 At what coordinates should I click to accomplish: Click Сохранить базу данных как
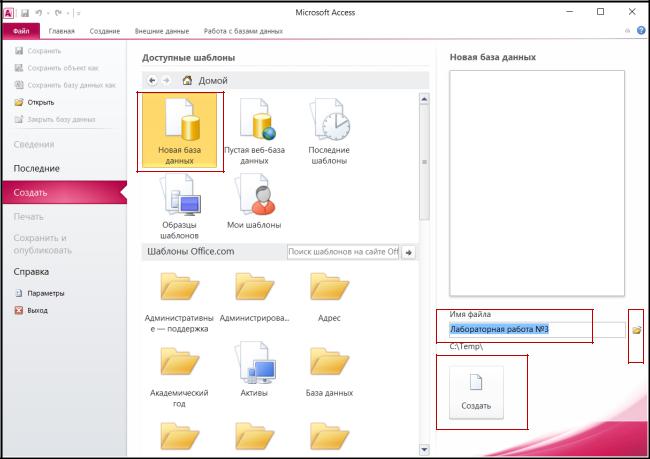[65, 85]
